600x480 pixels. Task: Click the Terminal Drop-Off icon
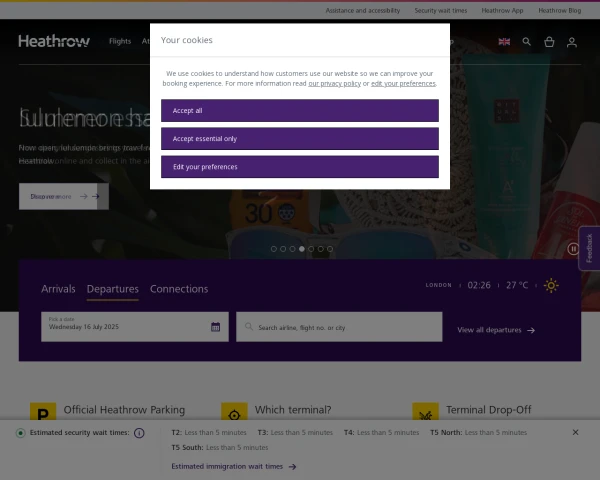pyautogui.click(x=426, y=411)
